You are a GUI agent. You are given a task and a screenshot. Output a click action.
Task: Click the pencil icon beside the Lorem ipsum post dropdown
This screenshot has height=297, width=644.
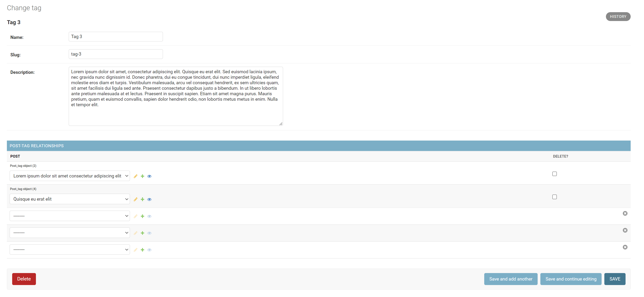click(x=135, y=176)
